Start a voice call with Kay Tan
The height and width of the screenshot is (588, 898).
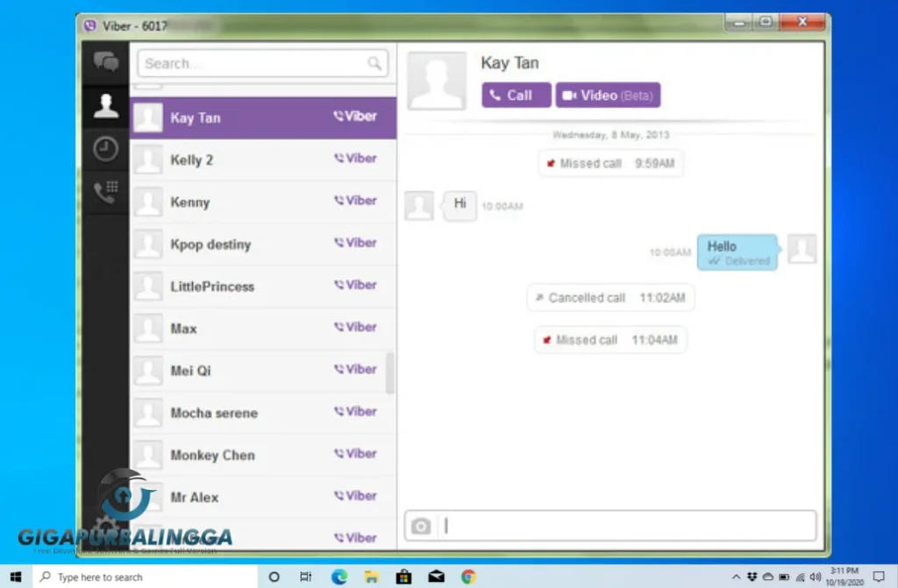click(516, 95)
